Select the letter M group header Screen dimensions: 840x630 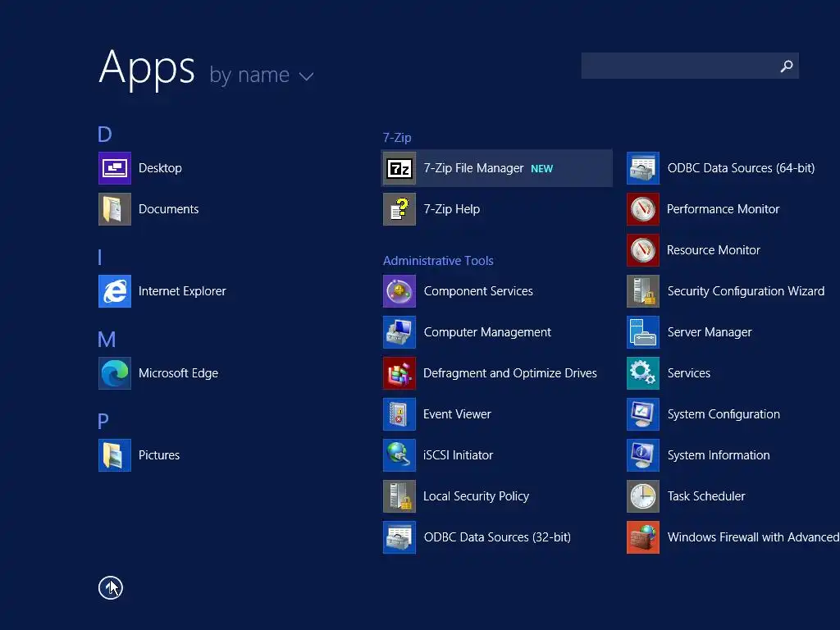point(107,340)
